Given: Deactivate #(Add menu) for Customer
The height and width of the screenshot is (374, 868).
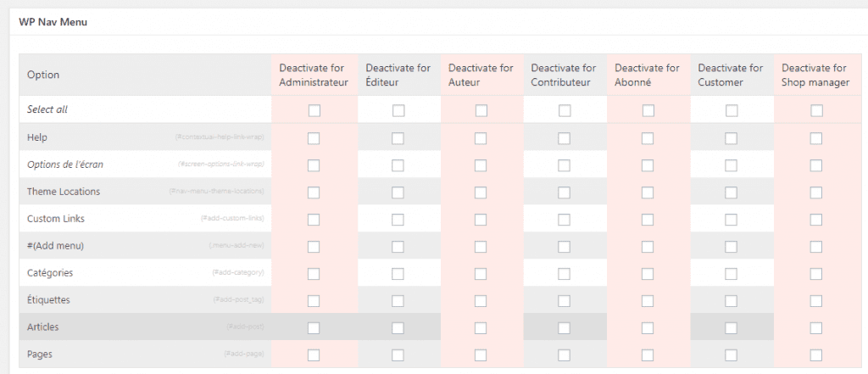Looking at the screenshot, I should click(x=732, y=247).
